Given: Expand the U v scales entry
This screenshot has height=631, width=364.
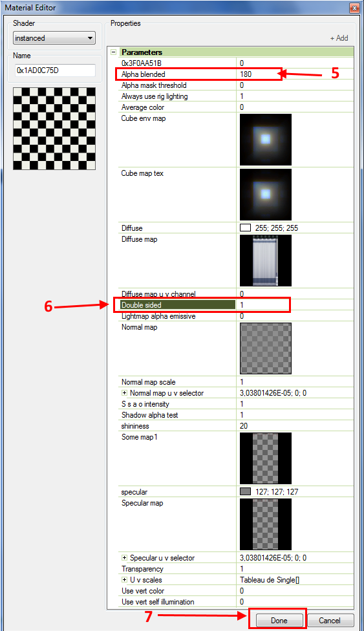Looking at the screenshot, I should pos(124,580).
